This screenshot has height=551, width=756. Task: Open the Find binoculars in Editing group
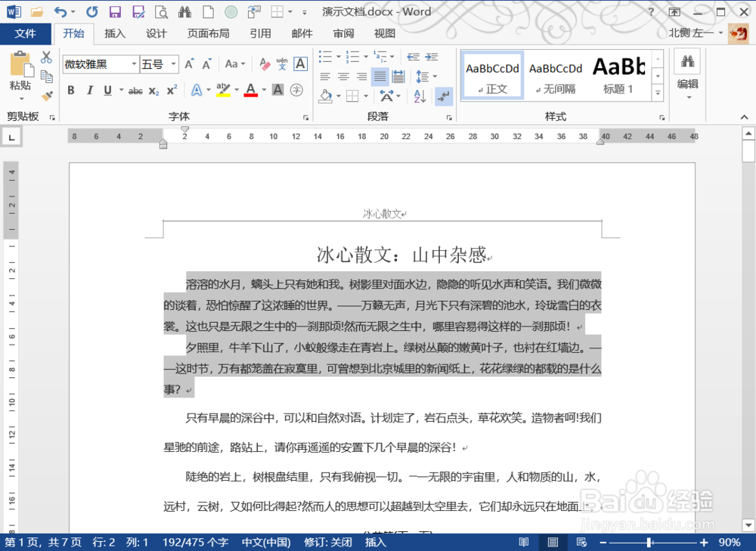pos(687,62)
